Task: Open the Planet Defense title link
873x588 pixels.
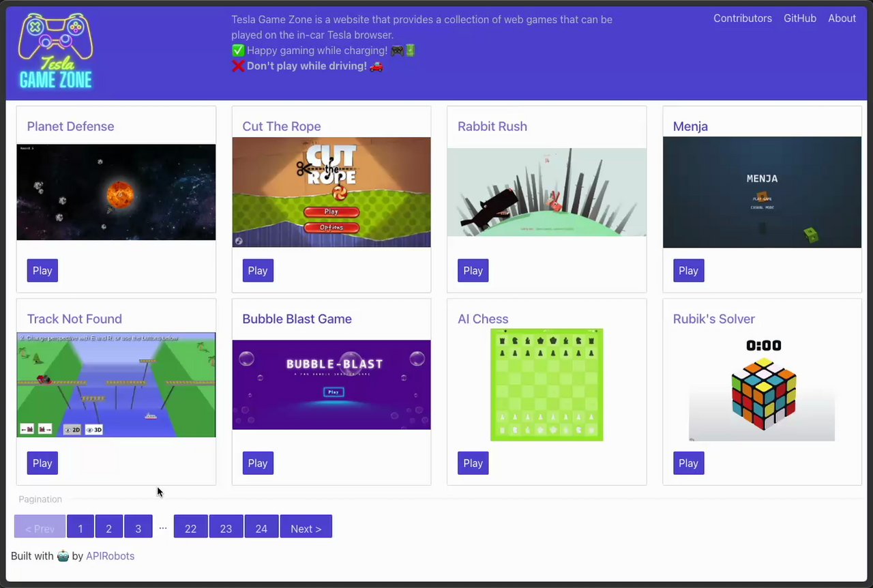Action: (x=70, y=126)
